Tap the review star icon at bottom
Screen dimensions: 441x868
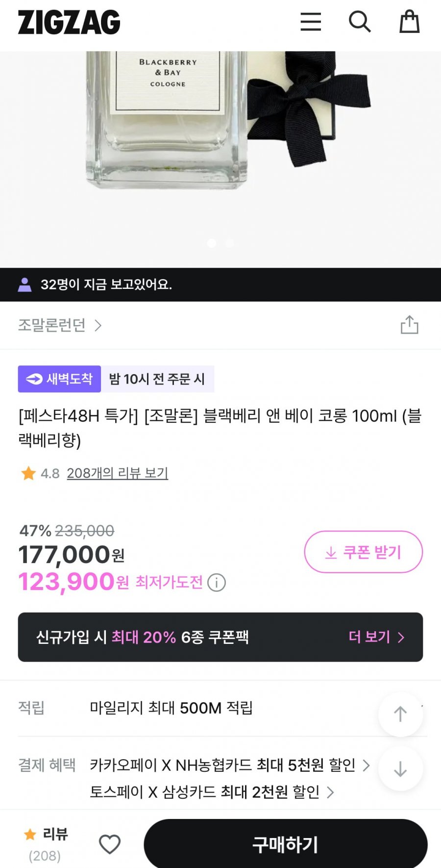(30, 834)
